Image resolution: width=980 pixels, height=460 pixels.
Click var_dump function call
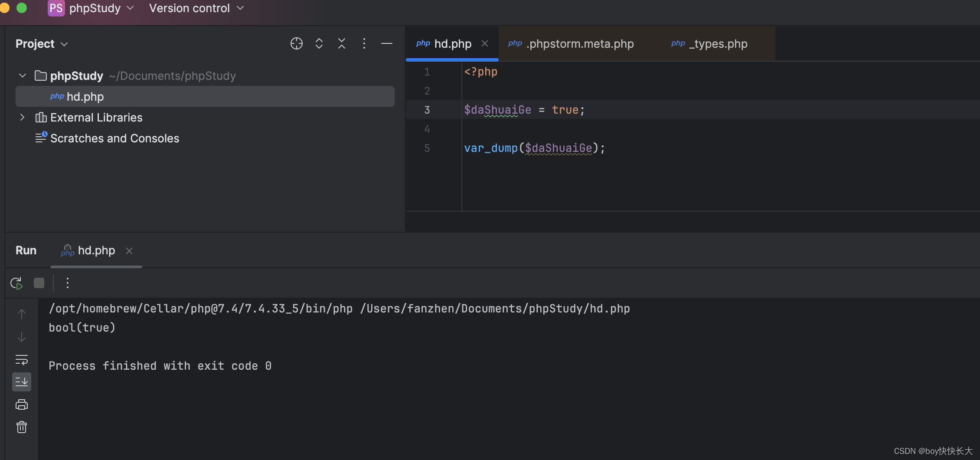tap(491, 148)
